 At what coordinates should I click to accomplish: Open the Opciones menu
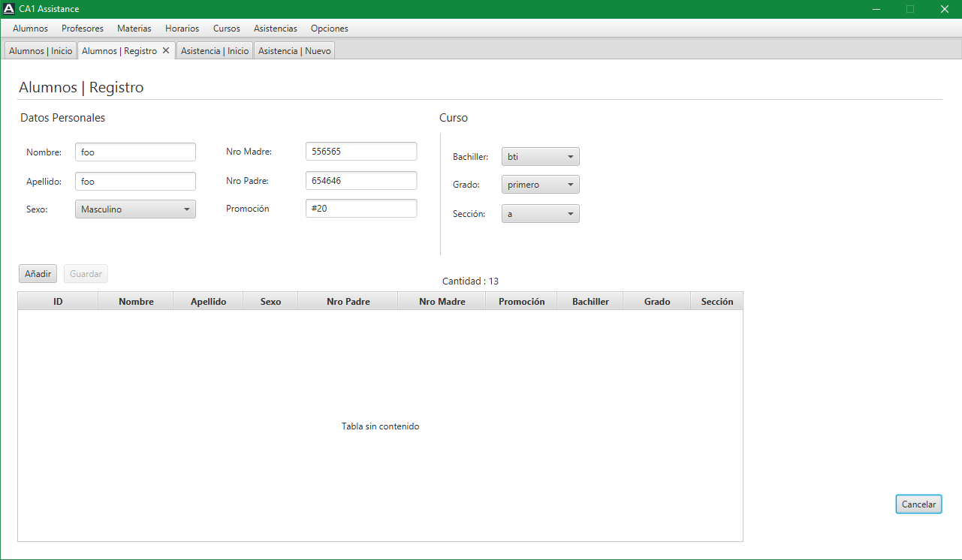(330, 29)
